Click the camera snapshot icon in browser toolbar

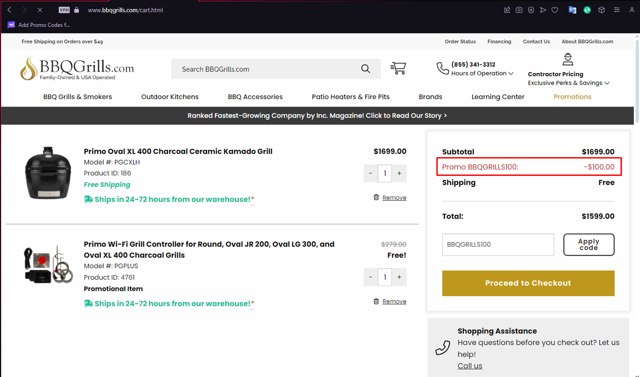[519, 10]
